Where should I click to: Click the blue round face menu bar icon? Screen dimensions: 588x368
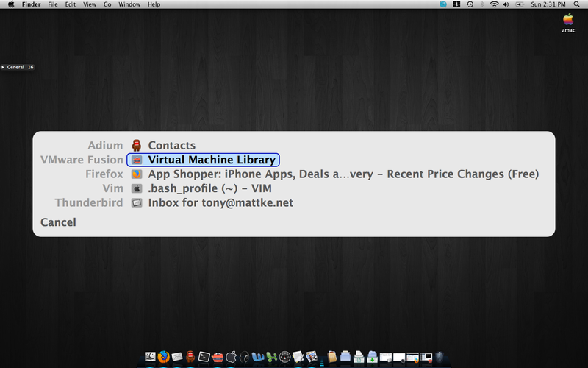coord(443,4)
